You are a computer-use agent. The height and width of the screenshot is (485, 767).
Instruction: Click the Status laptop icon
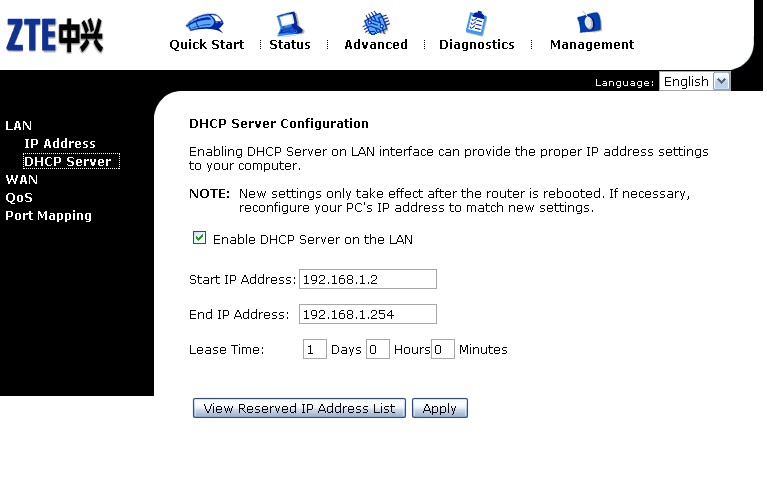point(289,22)
